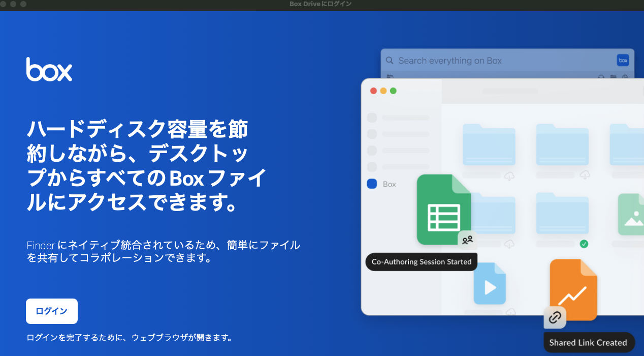Click the window title "Box Driveにログイン"
Viewport: 644px width, 356px height.
(320, 4)
